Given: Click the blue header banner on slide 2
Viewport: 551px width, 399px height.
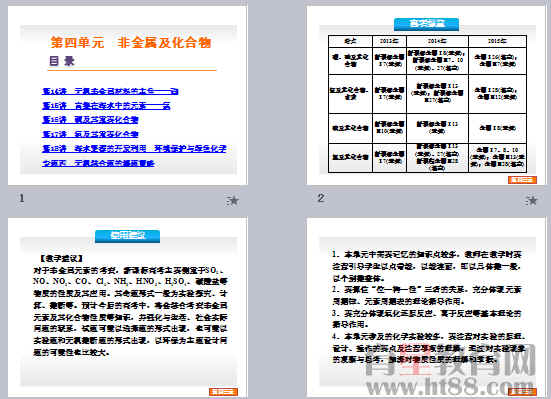Looking at the screenshot, I should click(426, 24).
